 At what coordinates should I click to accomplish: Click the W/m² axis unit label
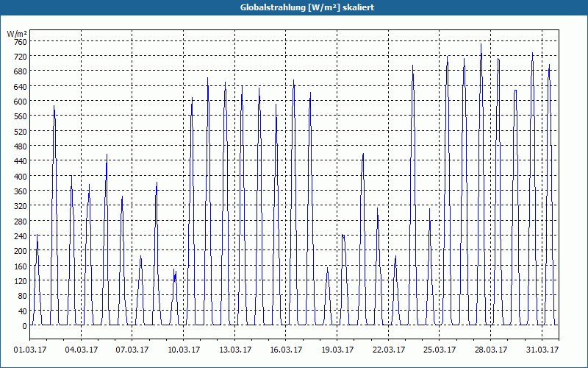click(x=17, y=34)
